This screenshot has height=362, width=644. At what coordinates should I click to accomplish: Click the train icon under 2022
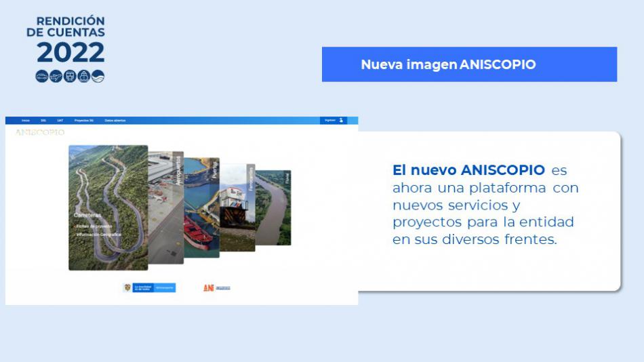point(70,77)
